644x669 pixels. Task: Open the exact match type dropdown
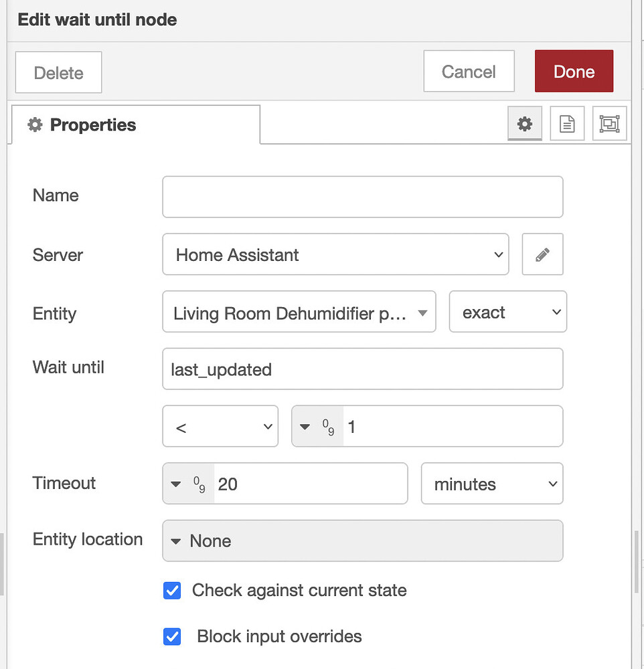click(507, 312)
